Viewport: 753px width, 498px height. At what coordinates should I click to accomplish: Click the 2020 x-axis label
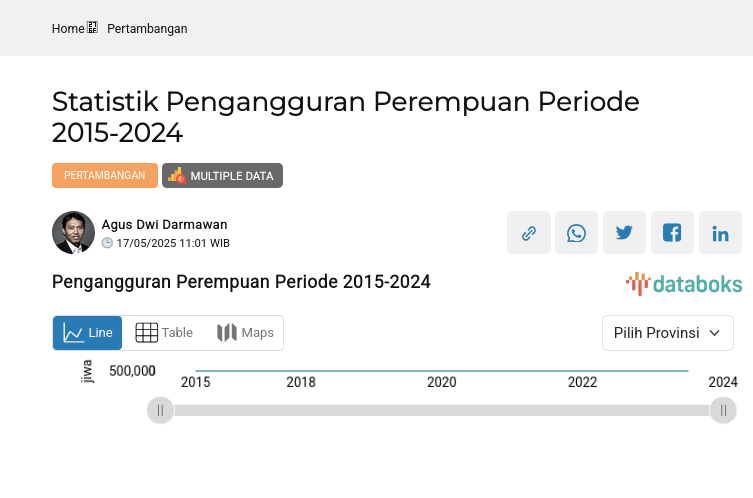pyautogui.click(x=442, y=382)
